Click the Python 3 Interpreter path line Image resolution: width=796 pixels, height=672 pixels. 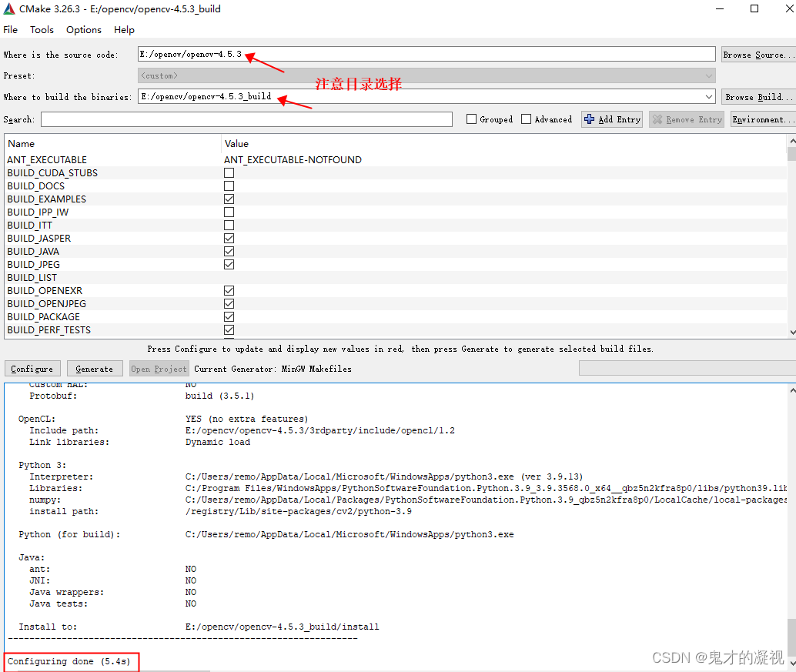[x=384, y=476]
